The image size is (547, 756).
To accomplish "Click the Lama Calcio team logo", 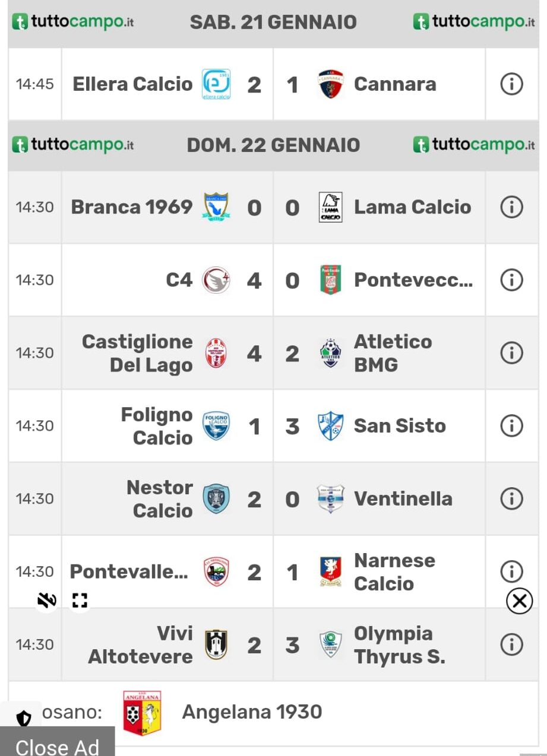I will point(330,207).
